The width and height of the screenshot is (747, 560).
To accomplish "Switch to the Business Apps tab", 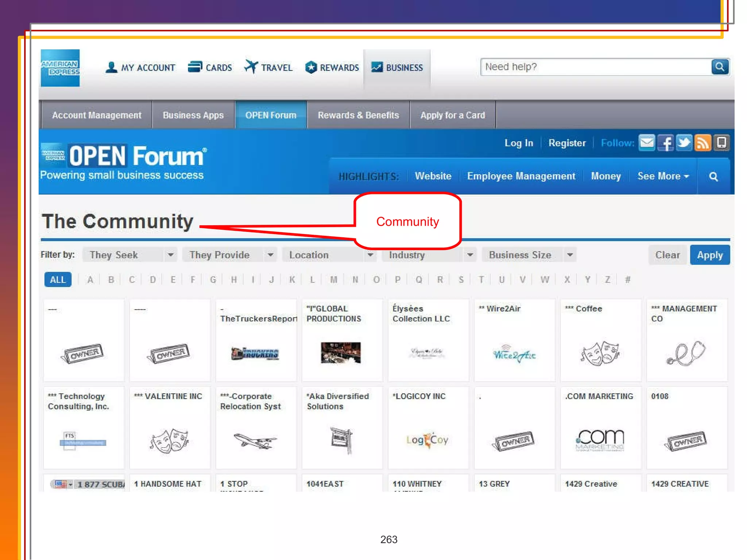I will point(193,115).
